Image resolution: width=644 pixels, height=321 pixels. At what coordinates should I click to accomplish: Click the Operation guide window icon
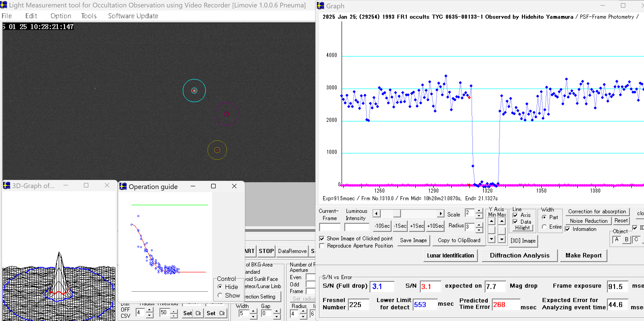[123, 186]
